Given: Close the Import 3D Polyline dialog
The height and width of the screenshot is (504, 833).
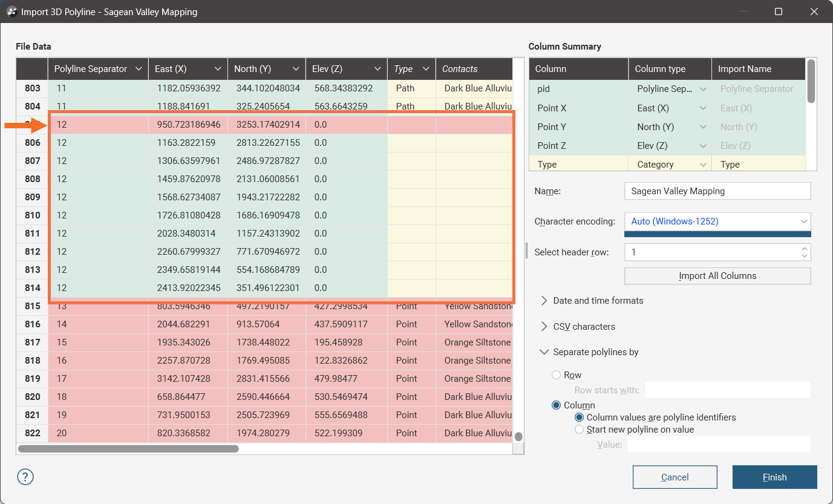Looking at the screenshot, I should click(x=813, y=11).
